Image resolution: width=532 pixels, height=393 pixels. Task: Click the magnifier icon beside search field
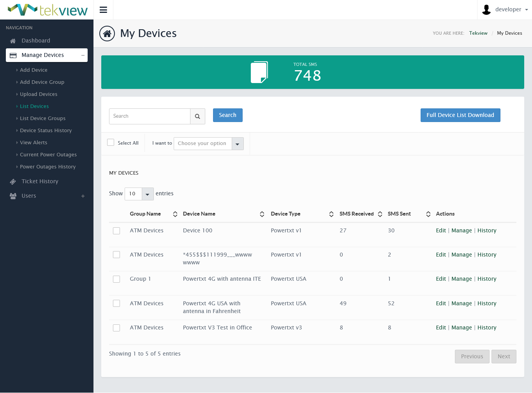(197, 116)
